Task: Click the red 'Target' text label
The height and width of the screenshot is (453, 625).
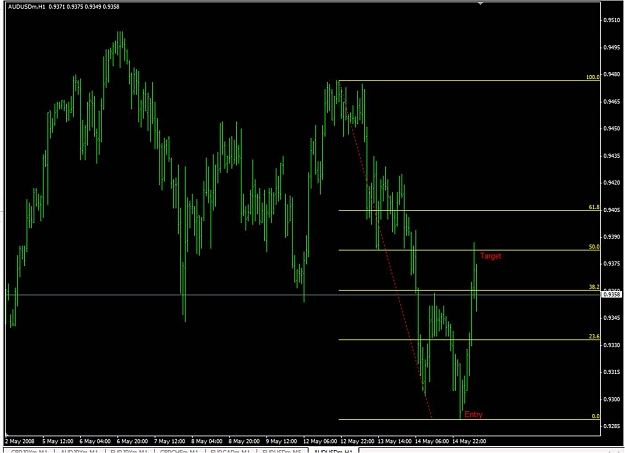Action: [490, 256]
